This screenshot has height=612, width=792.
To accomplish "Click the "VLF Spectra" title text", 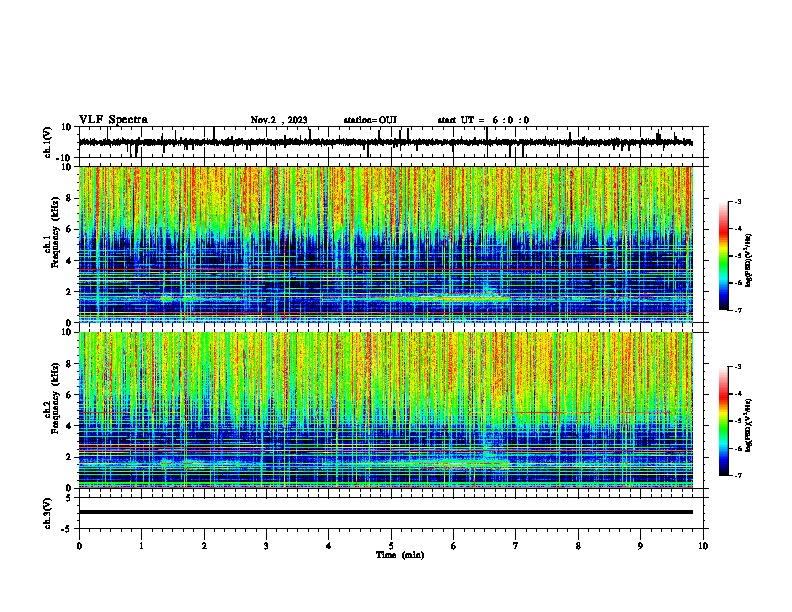I will click(113, 120).
